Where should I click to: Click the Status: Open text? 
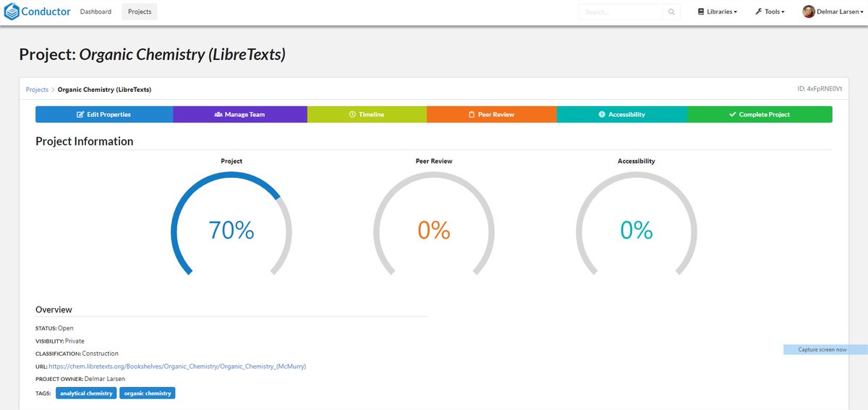54,328
